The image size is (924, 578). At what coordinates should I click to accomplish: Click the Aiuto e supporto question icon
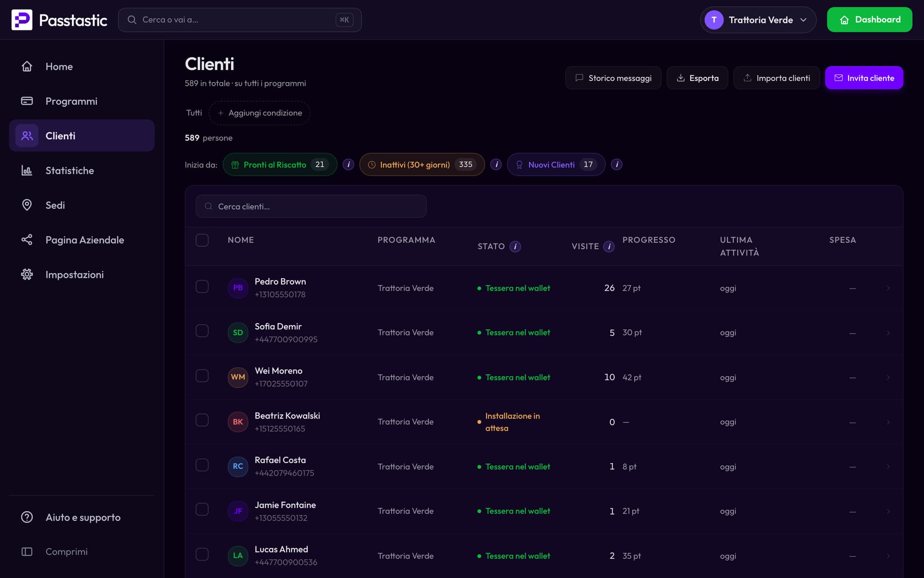point(27,517)
